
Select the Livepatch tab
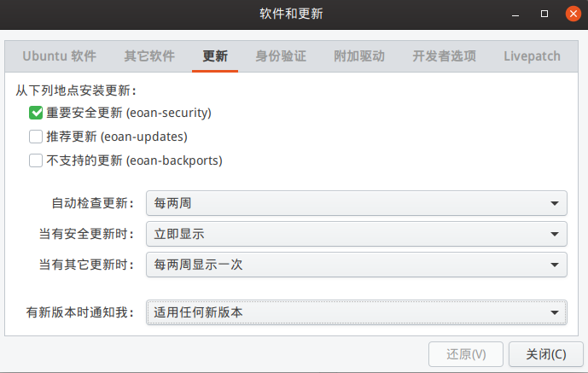532,56
